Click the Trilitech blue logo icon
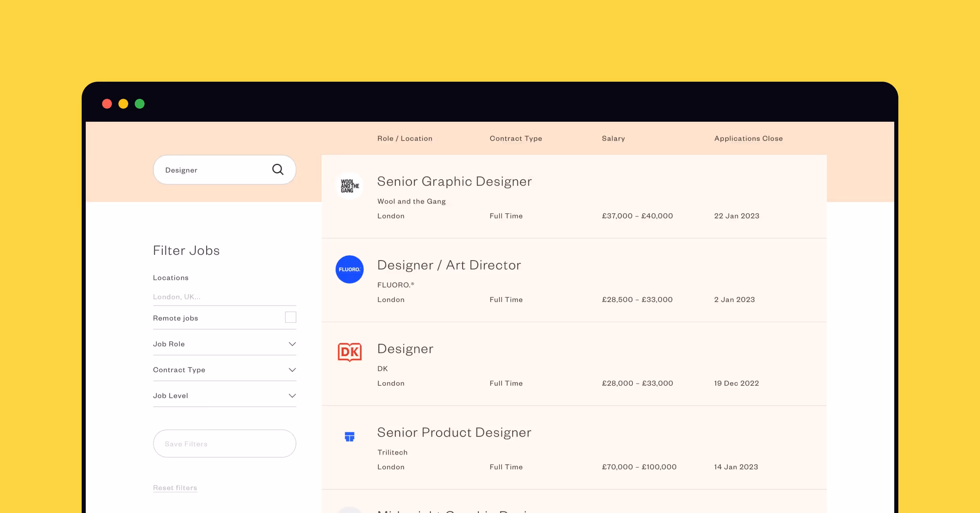This screenshot has height=513, width=980. (350, 437)
